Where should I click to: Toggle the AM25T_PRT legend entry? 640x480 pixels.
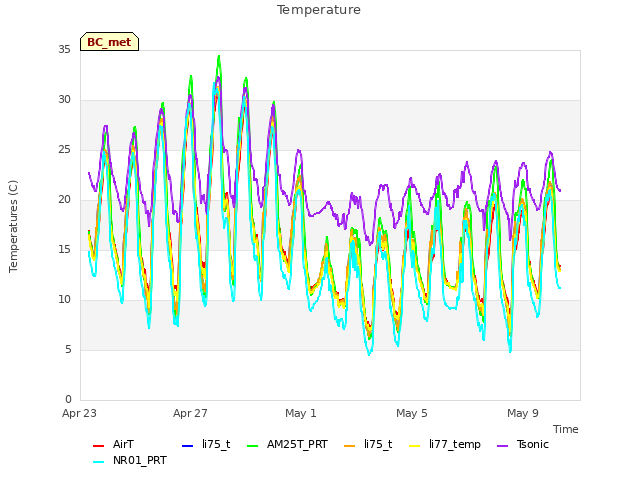tap(288, 444)
